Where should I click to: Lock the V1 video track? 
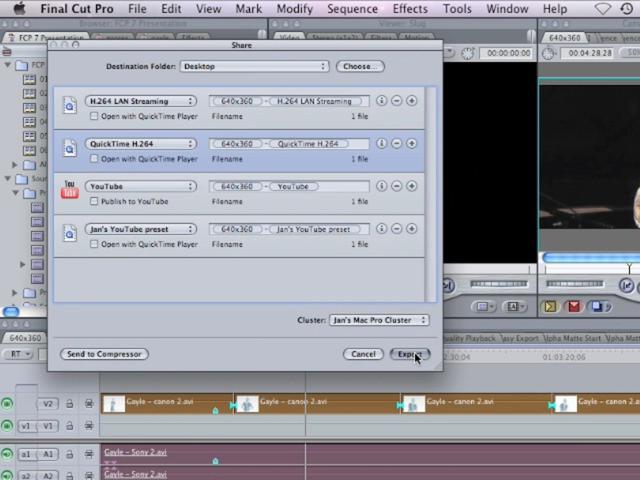70,426
